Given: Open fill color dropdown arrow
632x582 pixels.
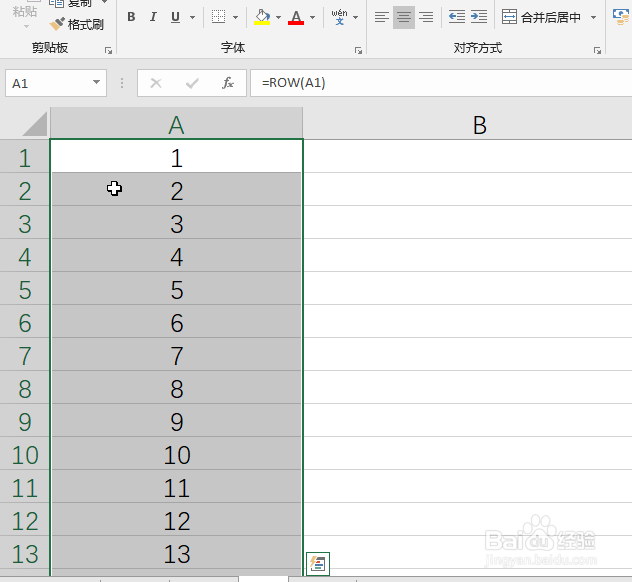Looking at the screenshot, I should click(x=278, y=17).
